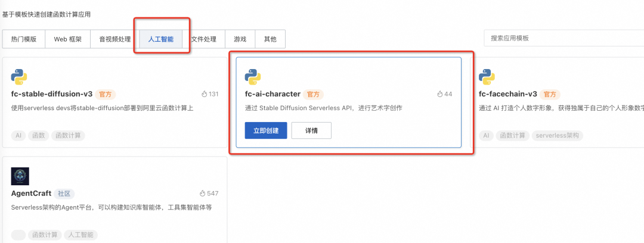Focus the 搜索应用模板 search field
This screenshot has height=243, width=644.
coord(564,38)
